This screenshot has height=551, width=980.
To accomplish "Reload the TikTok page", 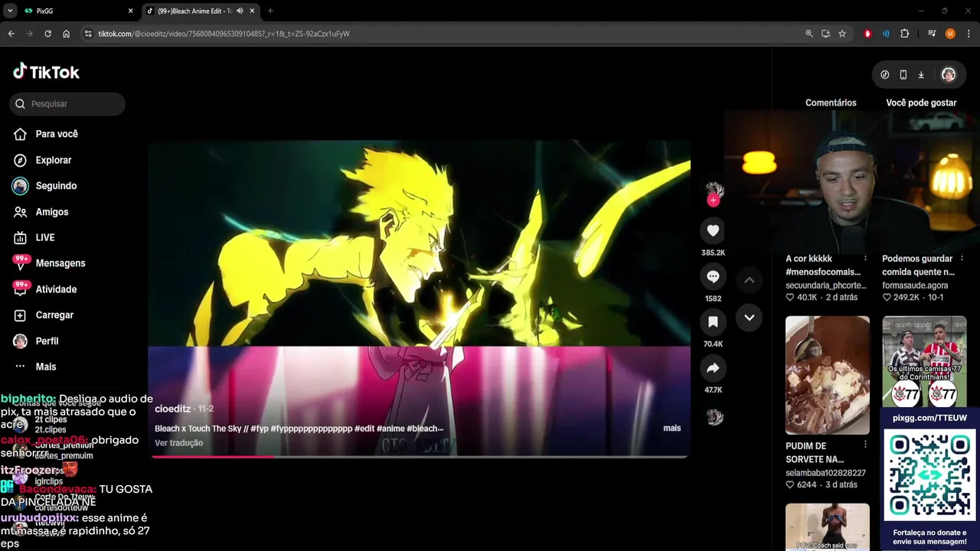I will click(47, 34).
